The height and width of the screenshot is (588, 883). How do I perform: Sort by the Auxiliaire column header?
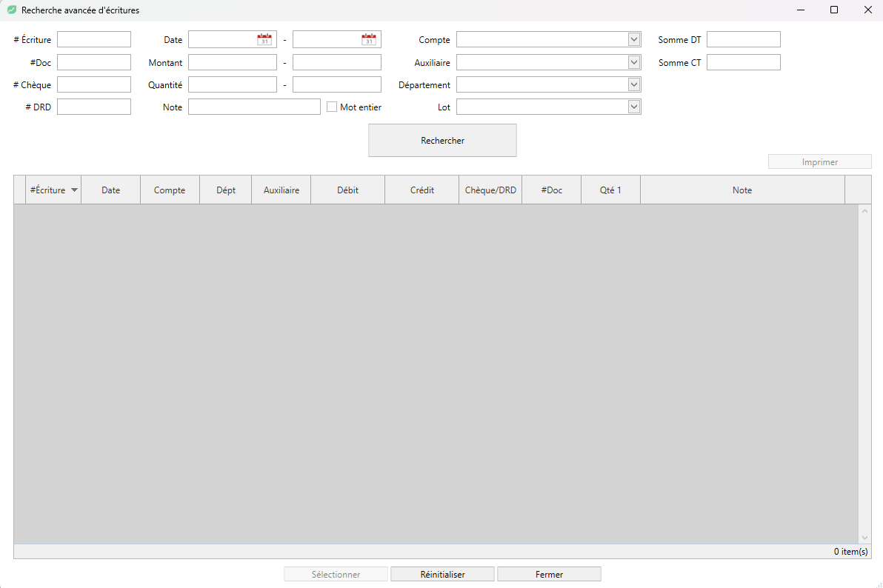pyautogui.click(x=281, y=190)
